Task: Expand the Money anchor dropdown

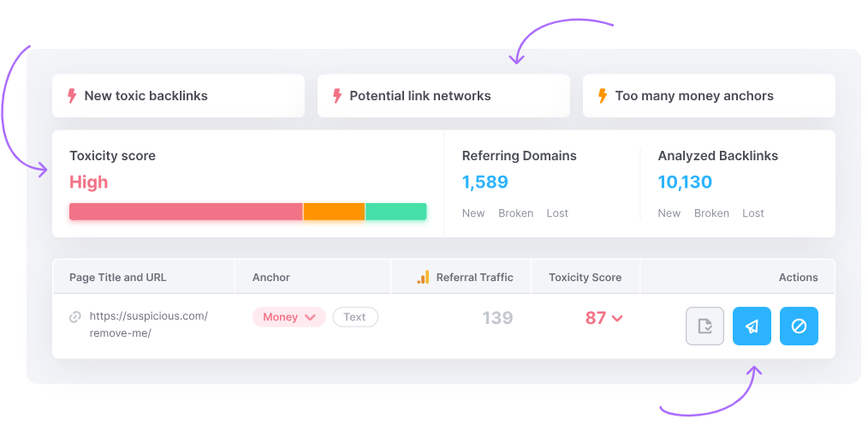Action: coord(289,317)
